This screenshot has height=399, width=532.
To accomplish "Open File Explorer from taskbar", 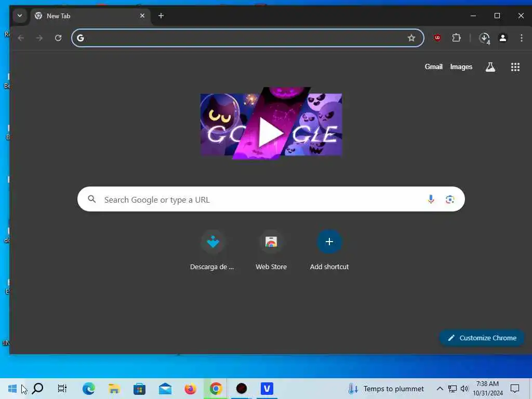I will (114, 389).
